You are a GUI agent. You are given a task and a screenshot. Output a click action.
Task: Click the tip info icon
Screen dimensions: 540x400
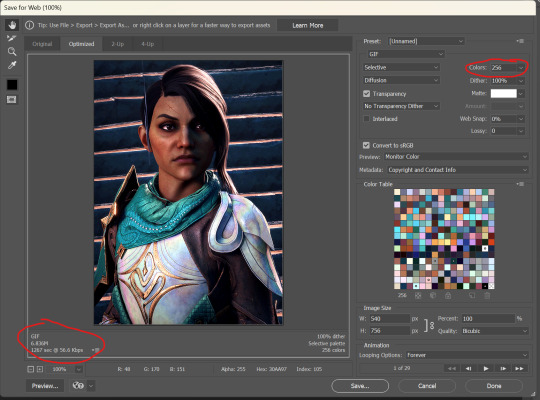(30, 25)
